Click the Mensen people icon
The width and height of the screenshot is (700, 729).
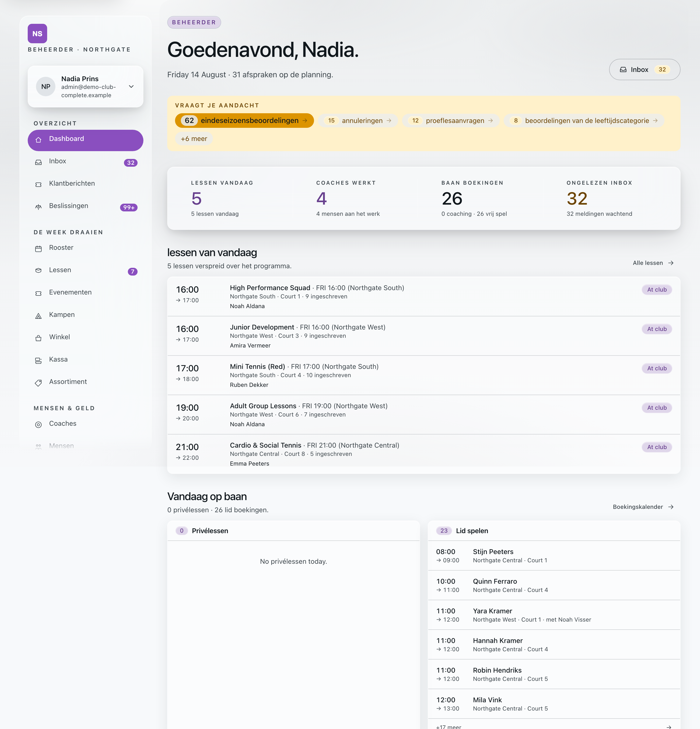pos(38,447)
